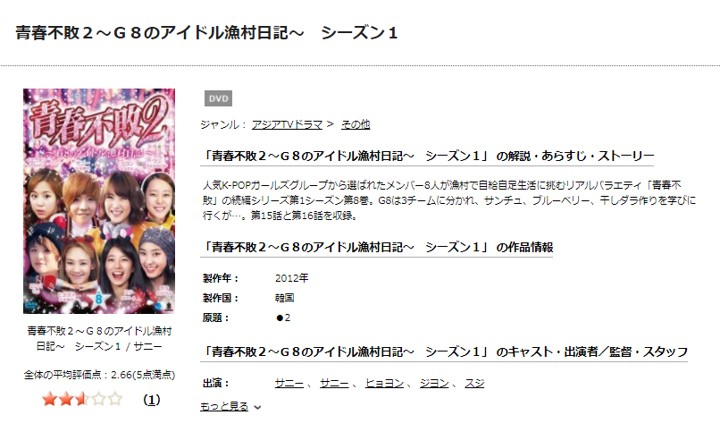The image size is (720, 432).
Task: Select cast member ジヨン
Action: click(434, 383)
